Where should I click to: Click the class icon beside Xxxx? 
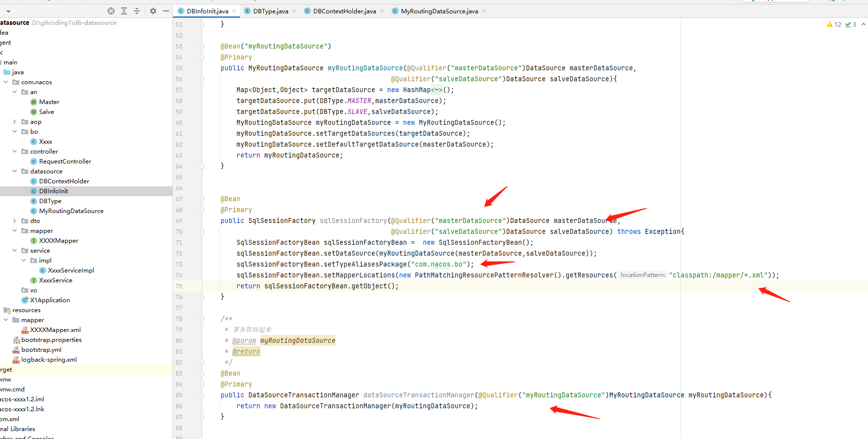coord(34,142)
